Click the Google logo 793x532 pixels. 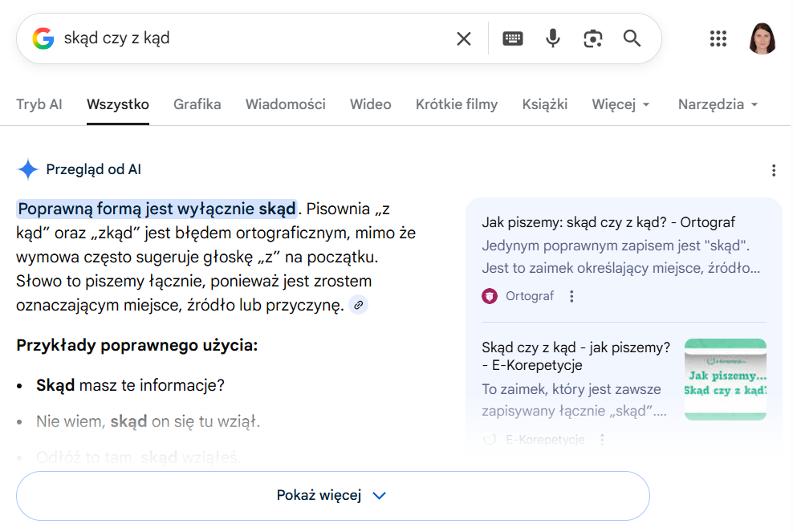[x=43, y=38]
